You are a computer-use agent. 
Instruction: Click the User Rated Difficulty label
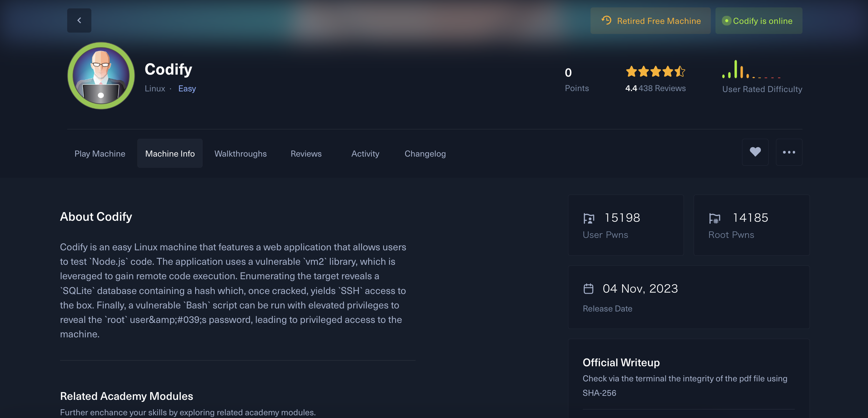point(762,89)
